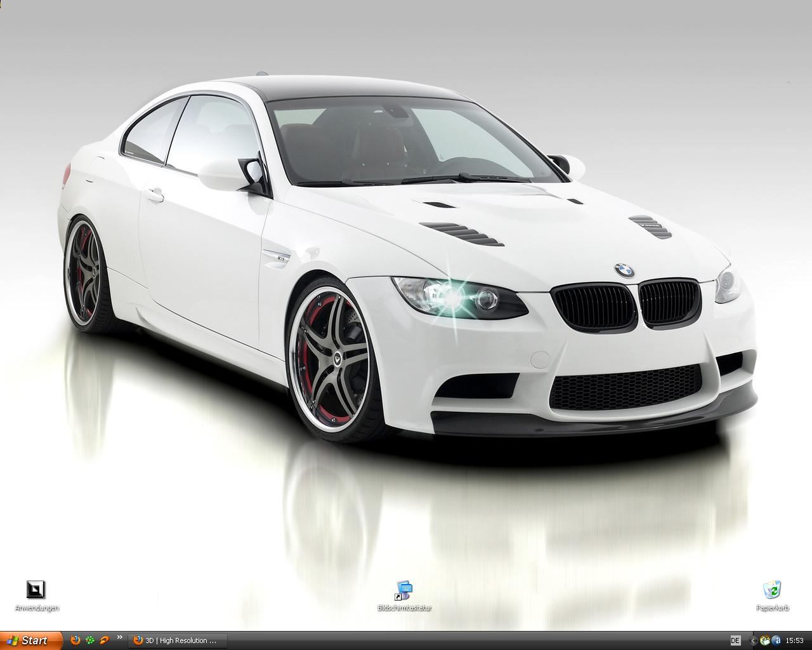Click the yellow tray icon next to the arrow
This screenshot has height=650, width=812.
click(764, 640)
